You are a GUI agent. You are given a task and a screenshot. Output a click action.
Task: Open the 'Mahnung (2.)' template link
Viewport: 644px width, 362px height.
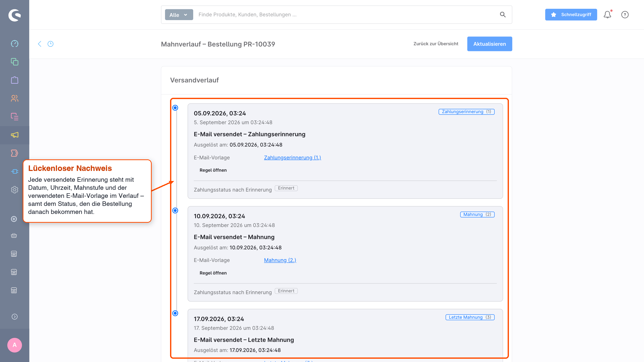pyautogui.click(x=280, y=260)
